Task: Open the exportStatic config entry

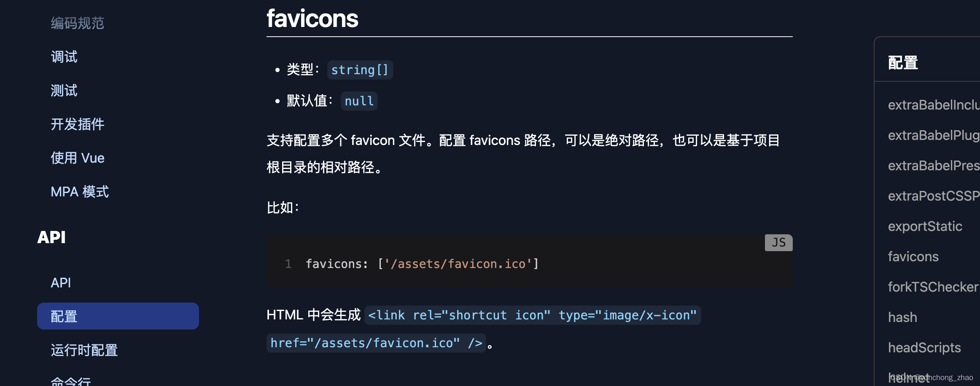Action: pyautogui.click(x=926, y=226)
